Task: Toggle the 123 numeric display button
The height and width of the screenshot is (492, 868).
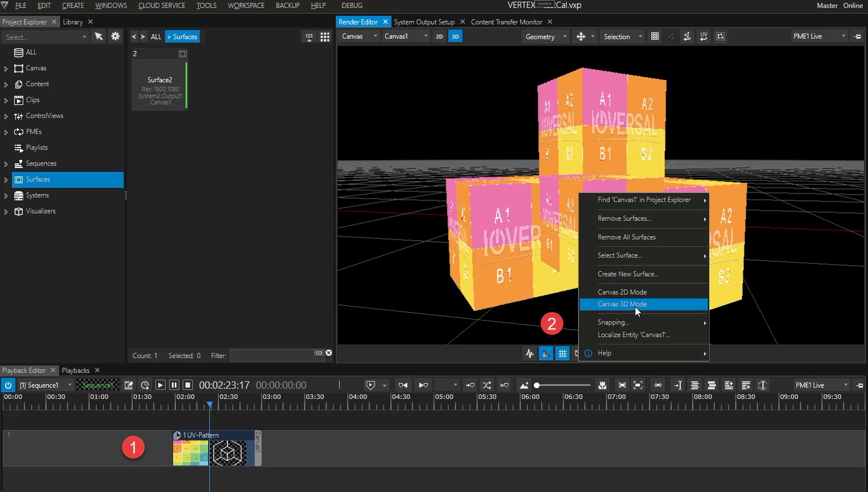Action: pyautogui.click(x=309, y=36)
